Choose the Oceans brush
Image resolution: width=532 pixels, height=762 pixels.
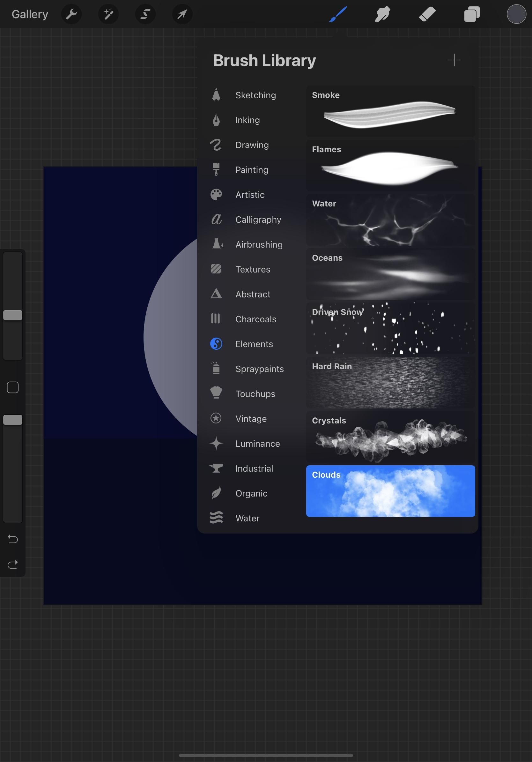click(390, 274)
